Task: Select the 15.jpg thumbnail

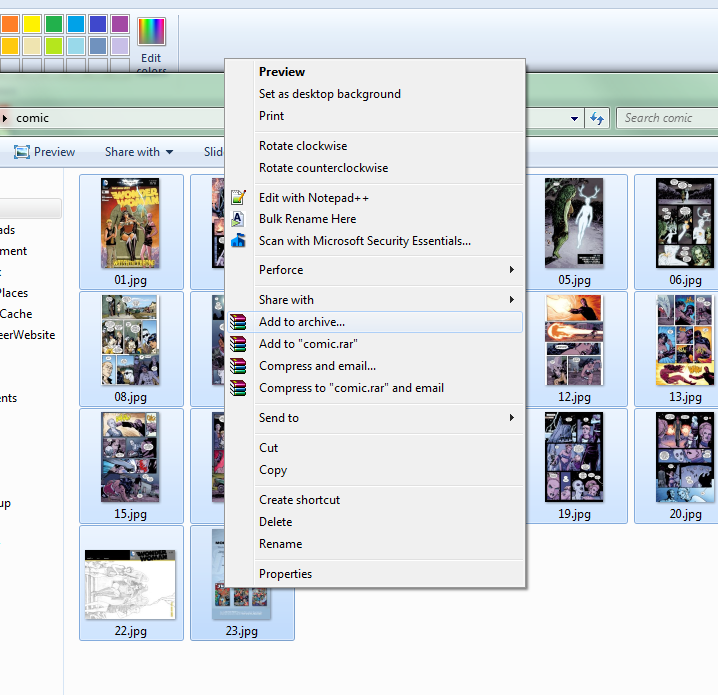Action: click(x=131, y=457)
